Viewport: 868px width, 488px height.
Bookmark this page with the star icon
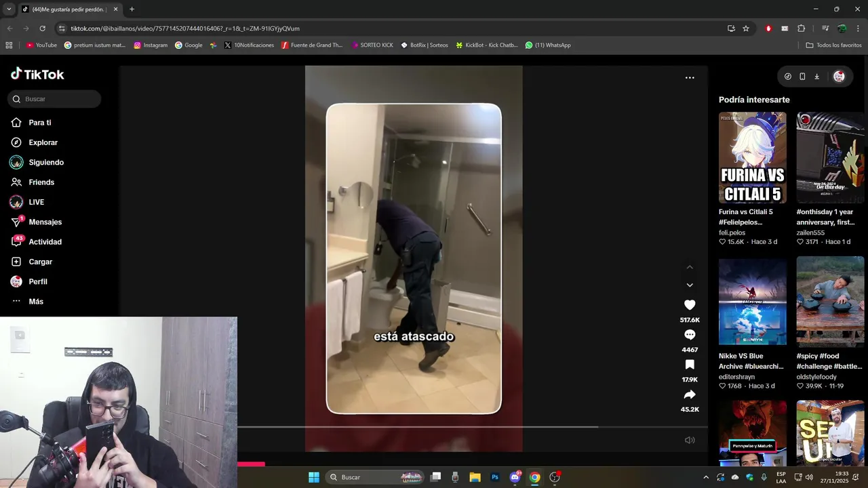(x=746, y=28)
